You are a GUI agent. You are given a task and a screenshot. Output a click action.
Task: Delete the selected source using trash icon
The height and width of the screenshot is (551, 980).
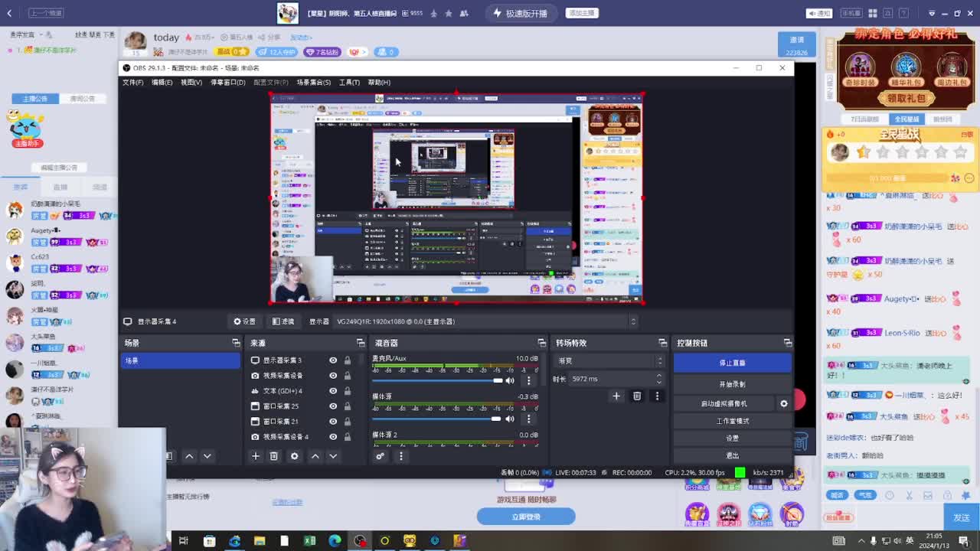[x=274, y=455]
